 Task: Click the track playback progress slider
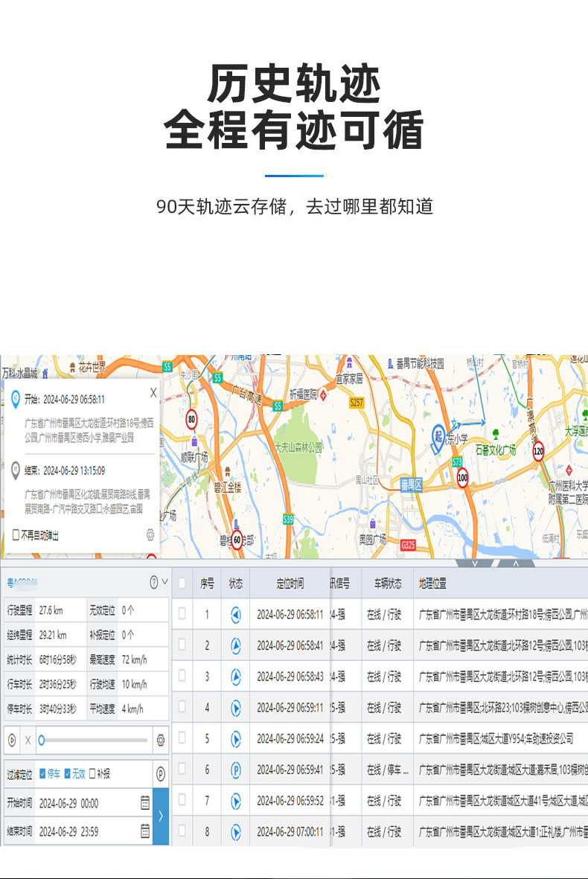pyautogui.click(x=95, y=741)
